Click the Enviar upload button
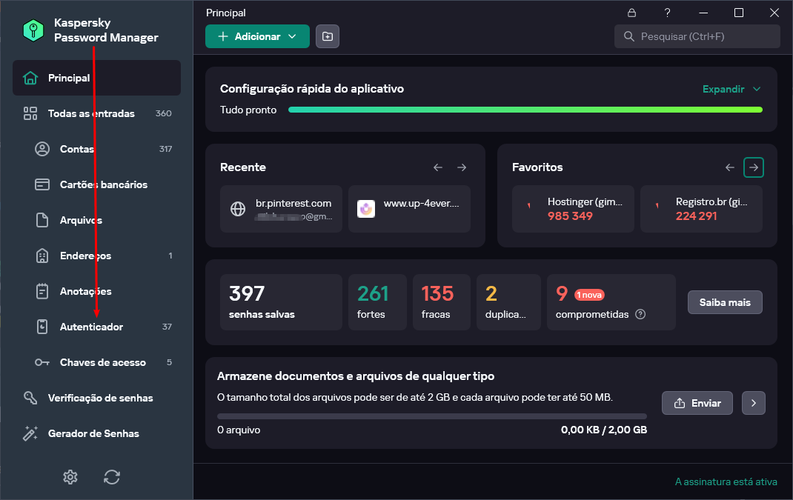The width and height of the screenshot is (793, 500). (x=697, y=403)
